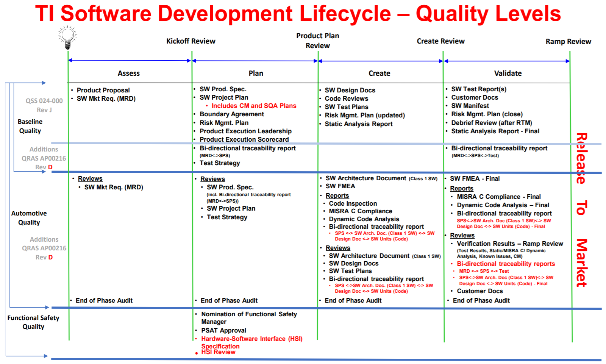Click 'Includes CM and SQA Plans' red text
606x364 pixels.
pos(254,106)
